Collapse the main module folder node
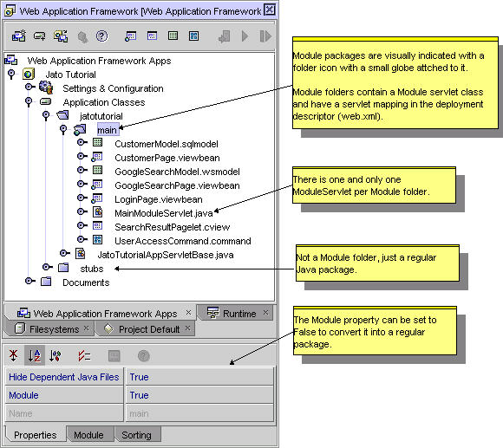The height and width of the screenshot is (448, 503). 63,130
